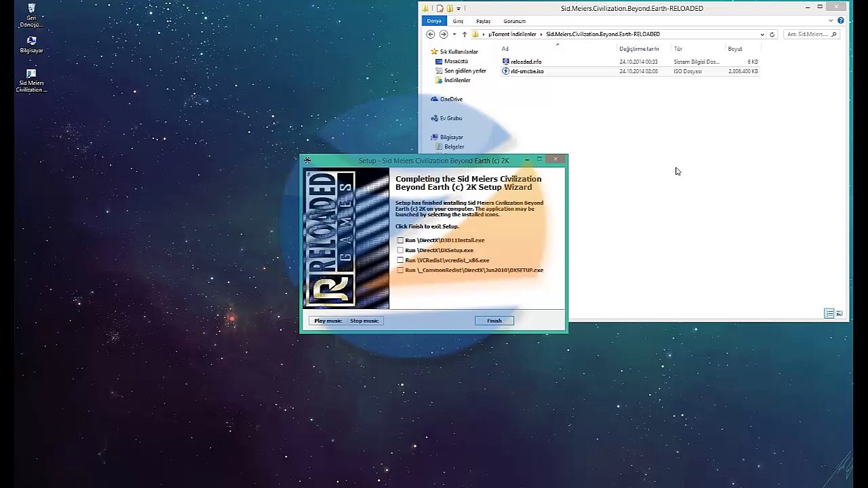Sort by Değiştirme tarihi column header
The width and height of the screenshot is (868, 488).
coord(639,49)
